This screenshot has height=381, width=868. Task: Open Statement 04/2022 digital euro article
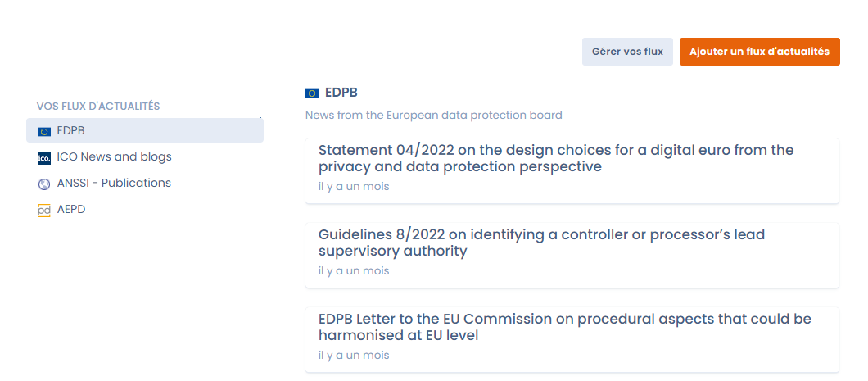pos(556,159)
